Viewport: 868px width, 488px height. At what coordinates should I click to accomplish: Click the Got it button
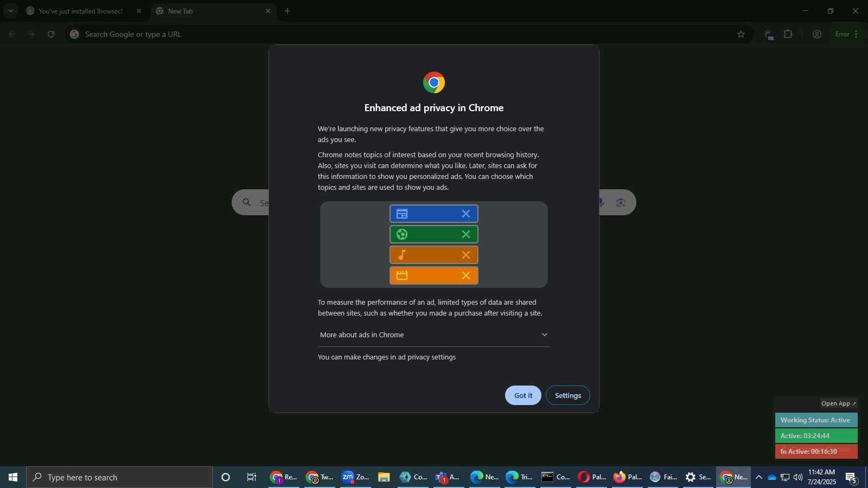[523, 395]
